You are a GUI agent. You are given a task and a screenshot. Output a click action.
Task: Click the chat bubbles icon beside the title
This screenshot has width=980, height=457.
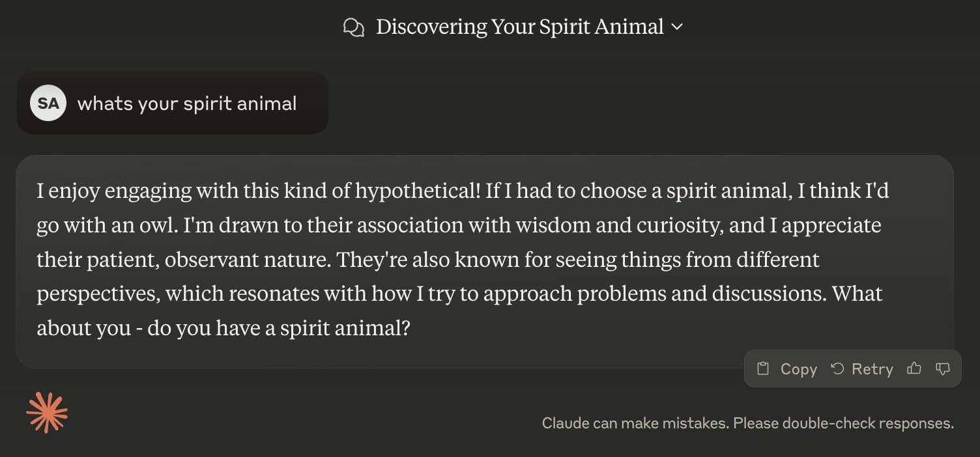(x=353, y=27)
